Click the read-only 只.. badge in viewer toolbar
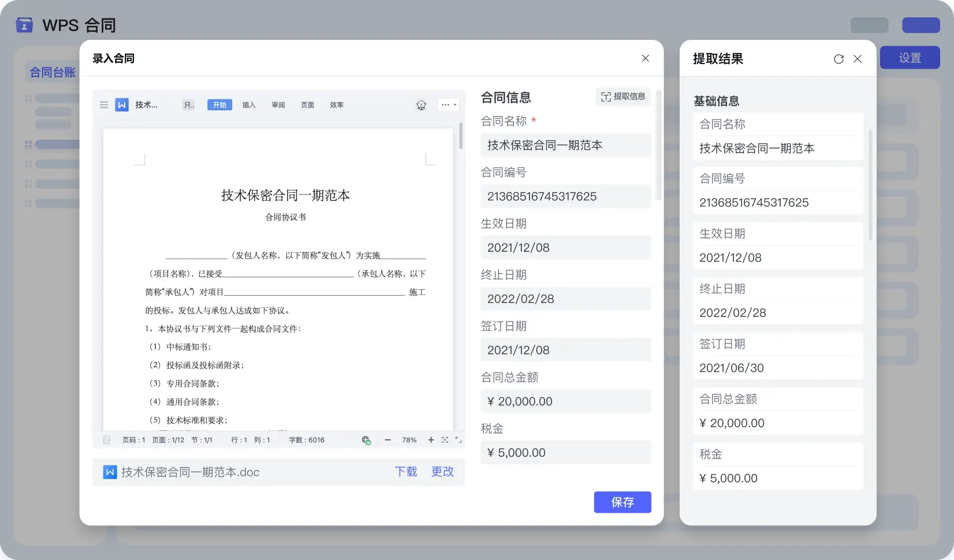 point(189,105)
